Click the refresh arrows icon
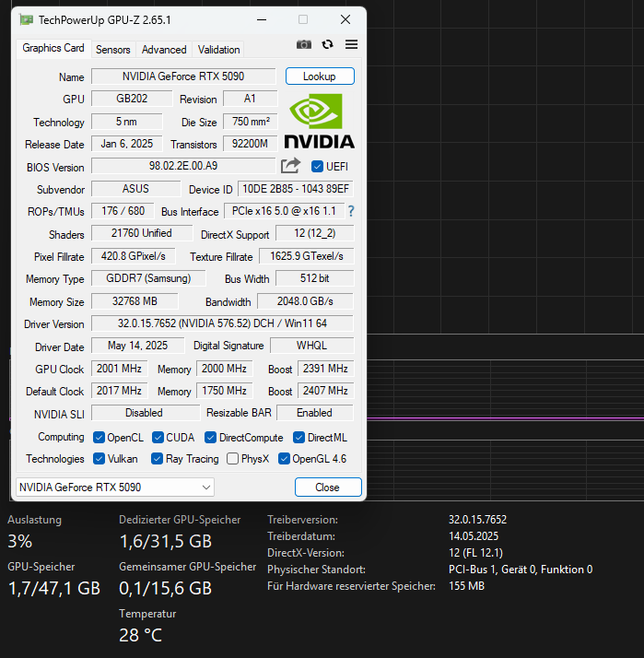The height and width of the screenshot is (658, 644). (x=327, y=44)
